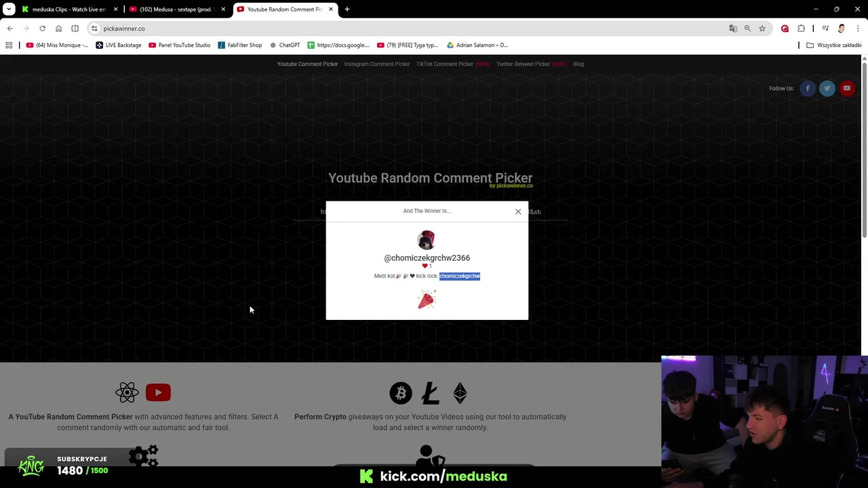Visit the Twitter follow icon
The width and height of the screenshot is (868, 488).
pos(827,88)
